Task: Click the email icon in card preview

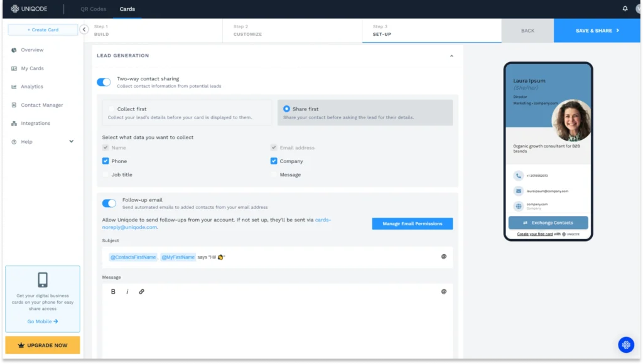Action: [518, 191]
